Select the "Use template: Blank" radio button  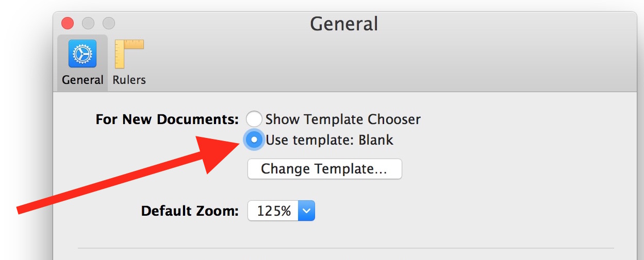[x=254, y=140]
